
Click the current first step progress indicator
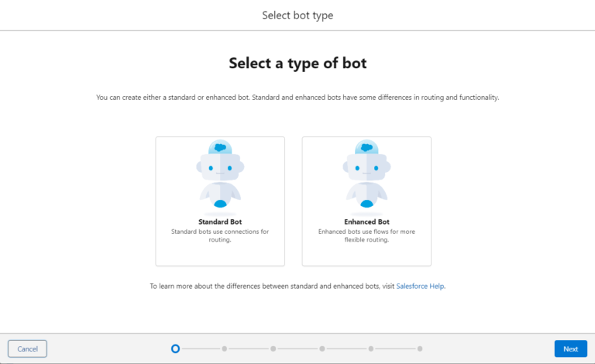[x=176, y=349]
